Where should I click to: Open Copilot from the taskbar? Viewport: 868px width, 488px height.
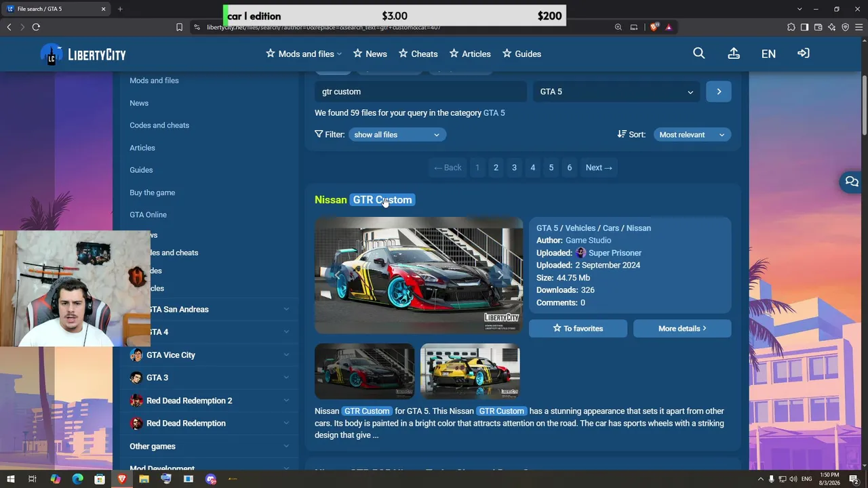[55, 479]
